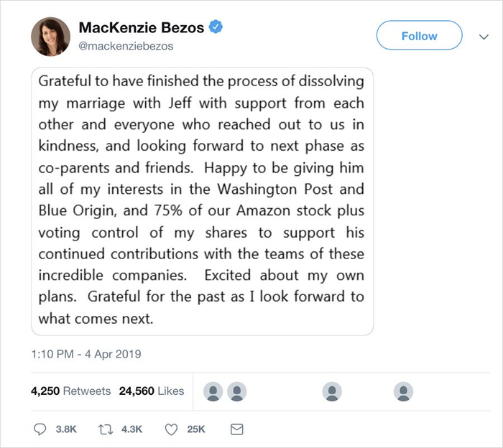503x448 pixels.
Task: View the 4,250 Retweets list
Action: (70, 391)
